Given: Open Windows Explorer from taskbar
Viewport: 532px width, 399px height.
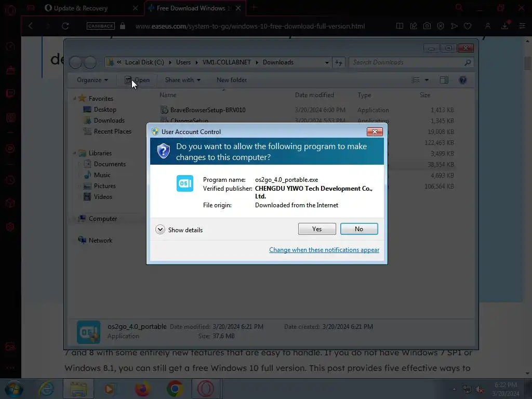Looking at the screenshot, I should pyautogui.click(x=78, y=389).
